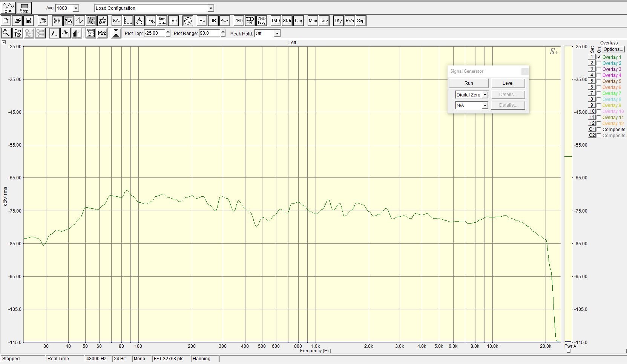Viewport: 627px width, 364px height.
Task: Open the Mrk marker button
Action: (x=102, y=33)
